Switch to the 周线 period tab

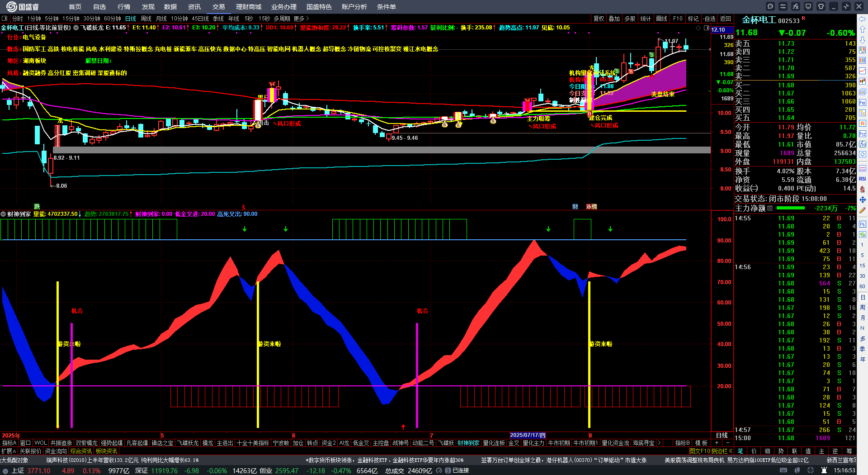click(x=146, y=19)
